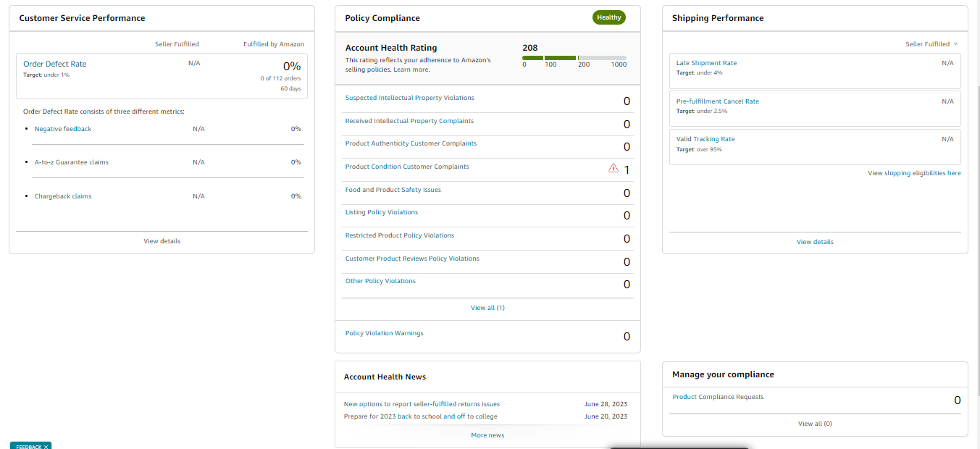Click the 0% Order Defect Rate value
980x449 pixels.
coord(292,66)
